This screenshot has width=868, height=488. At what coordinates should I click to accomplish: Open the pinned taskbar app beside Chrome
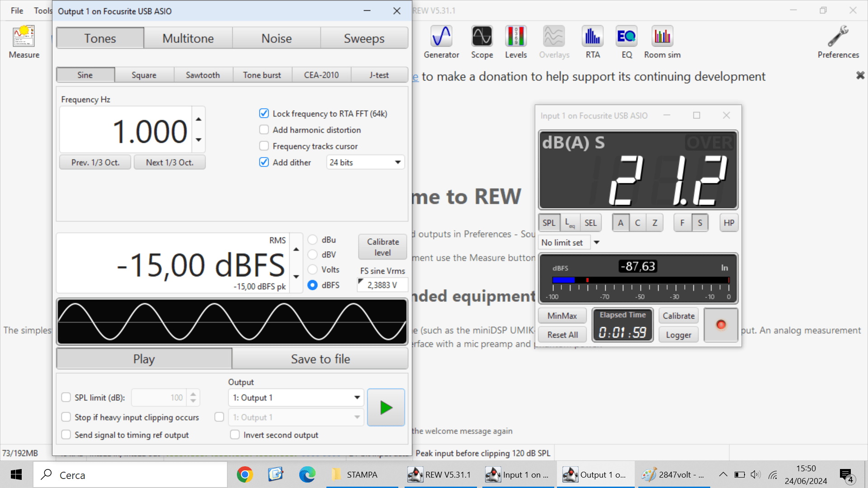(275, 474)
